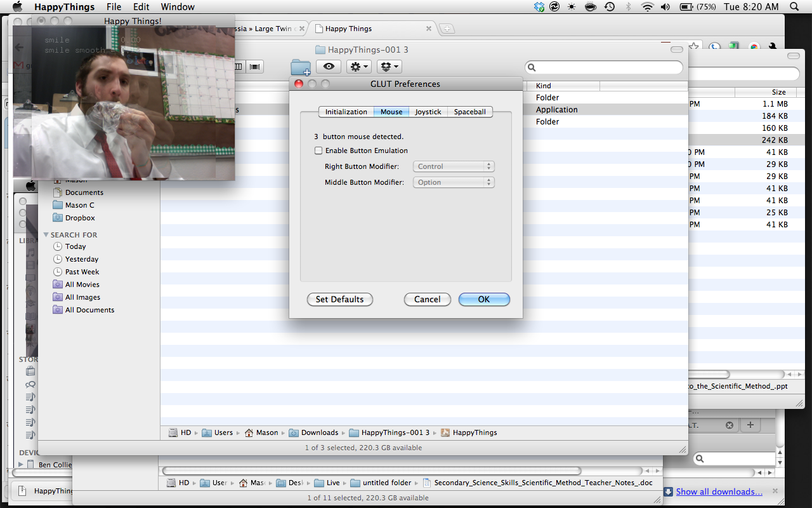Click the Time Machine menu bar icon
812x508 pixels.
point(610,7)
